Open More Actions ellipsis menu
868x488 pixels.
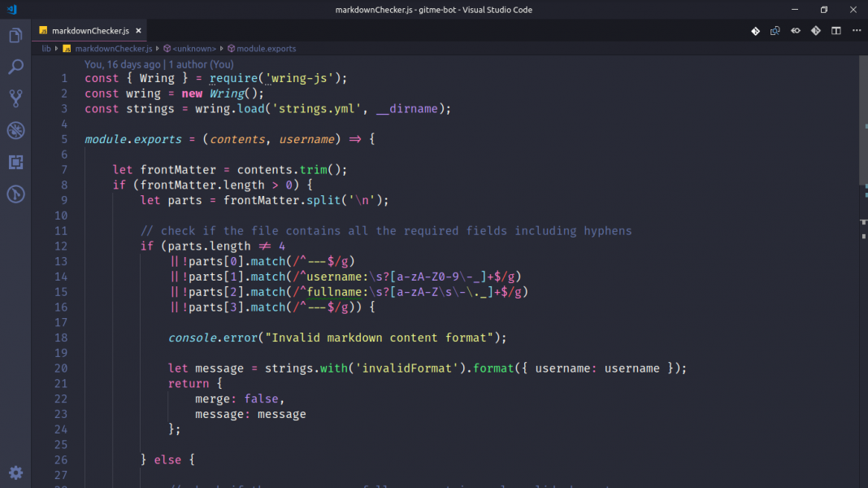(x=857, y=30)
